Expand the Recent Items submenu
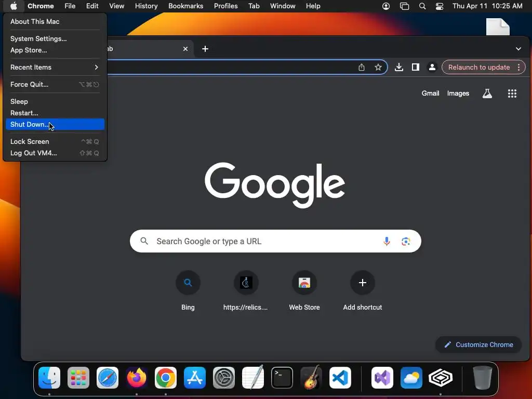This screenshot has width=532, height=399. point(54,67)
